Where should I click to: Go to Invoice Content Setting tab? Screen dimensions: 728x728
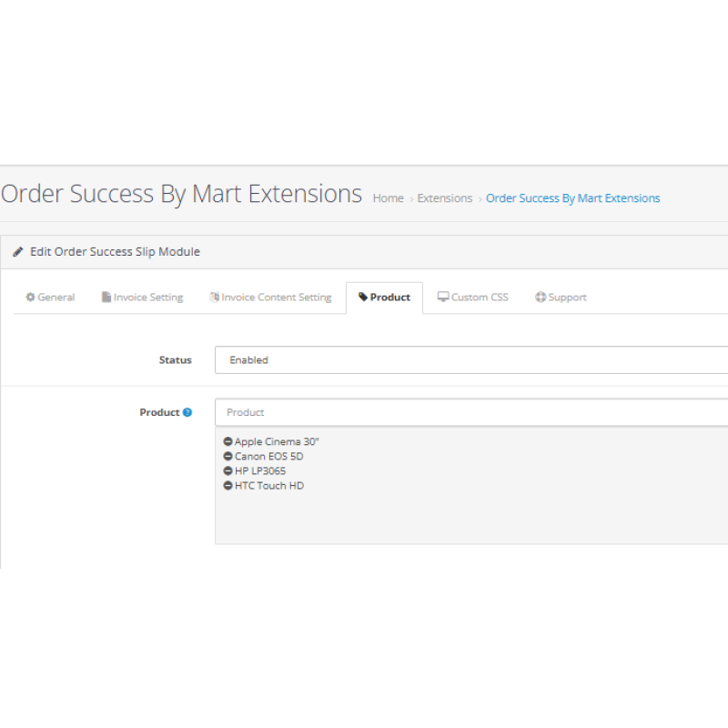[x=270, y=298]
